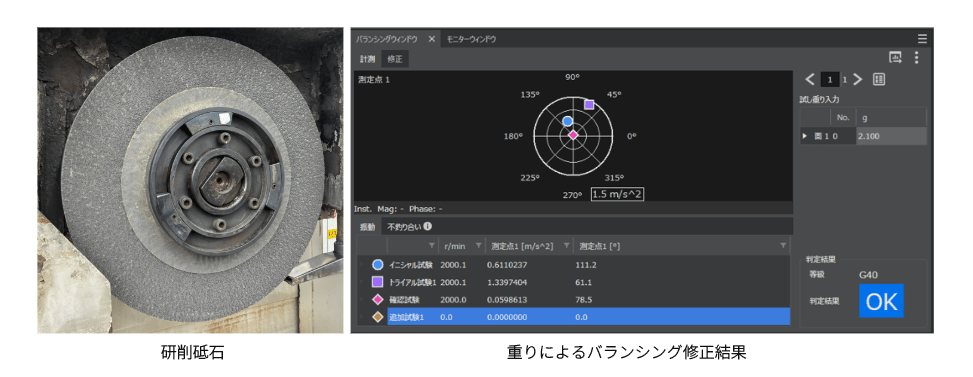Close the バランシングウィンドウ tab
This screenshot has width=973, height=377.
(x=432, y=39)
